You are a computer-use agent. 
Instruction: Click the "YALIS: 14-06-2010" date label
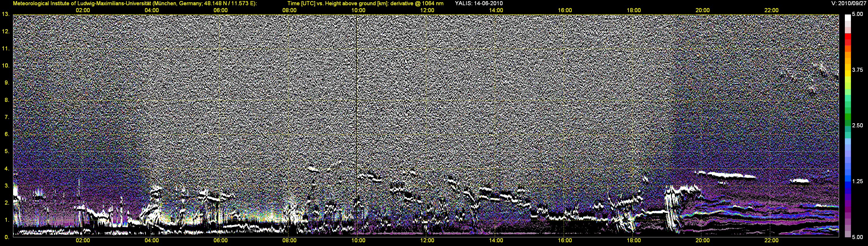click(x=479, y=3)
